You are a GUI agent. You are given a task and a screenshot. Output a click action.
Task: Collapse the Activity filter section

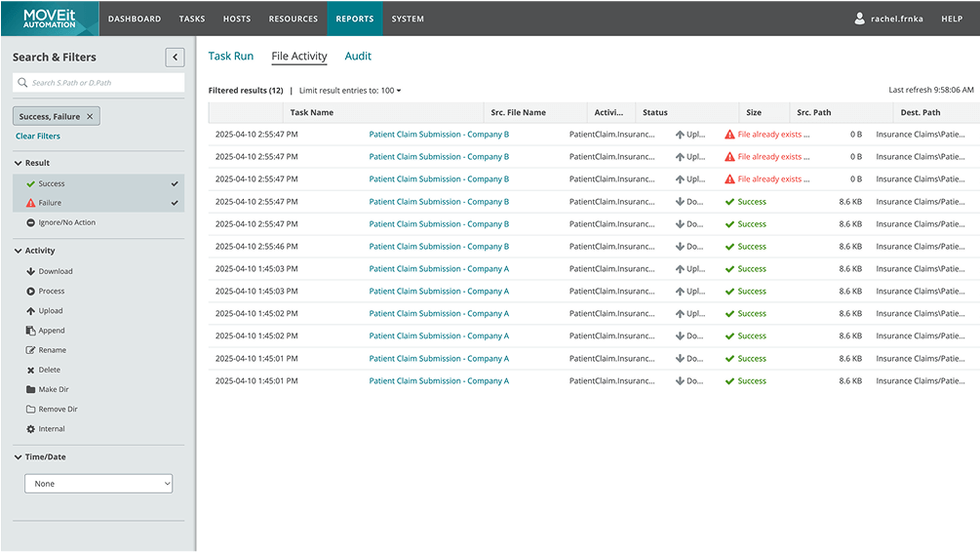coord(18,251)
